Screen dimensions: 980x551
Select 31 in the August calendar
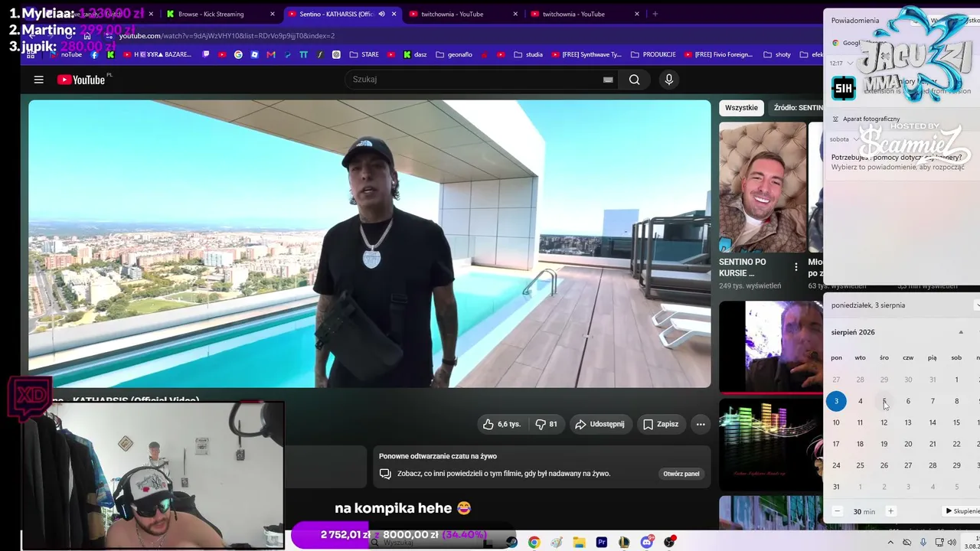[836, 487]
